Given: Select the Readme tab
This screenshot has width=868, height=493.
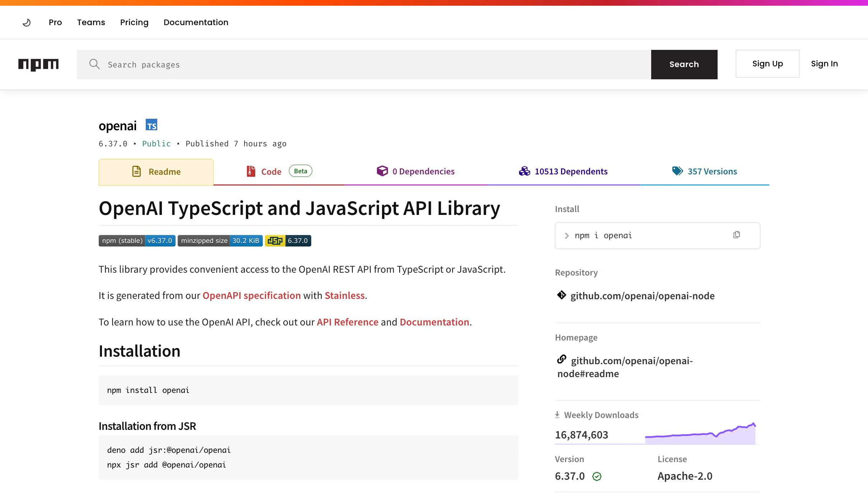Looking at the screenshot, I should tap(156, 172).
